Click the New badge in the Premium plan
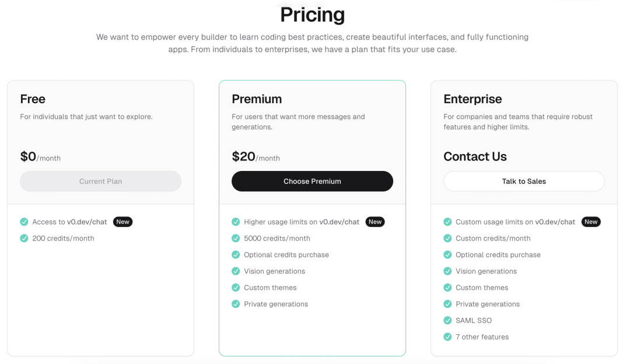 point(375,222)
